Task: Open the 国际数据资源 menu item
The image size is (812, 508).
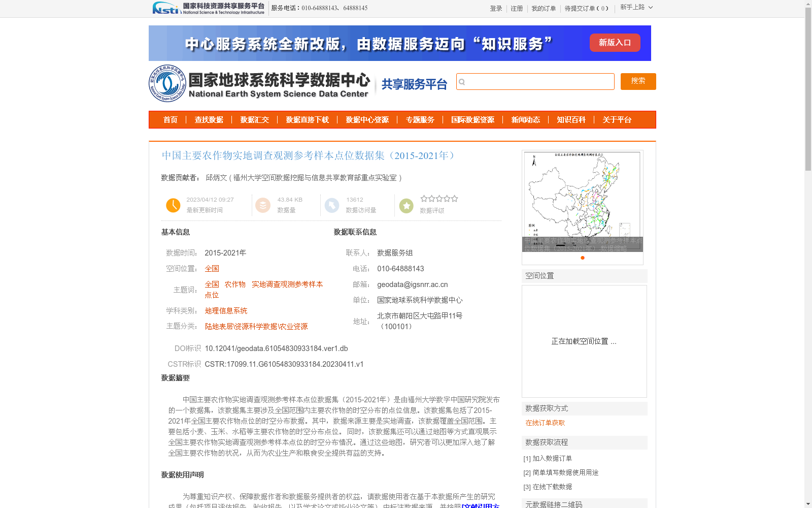Action: point(473,120)
